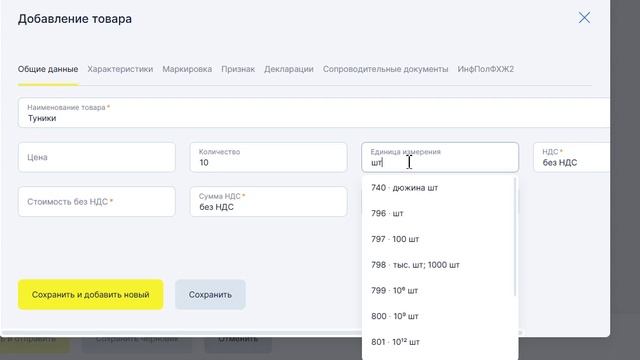Screen dimensions: 640x360
Task: Open the Маркировка tab
Action: click(187, 69)
